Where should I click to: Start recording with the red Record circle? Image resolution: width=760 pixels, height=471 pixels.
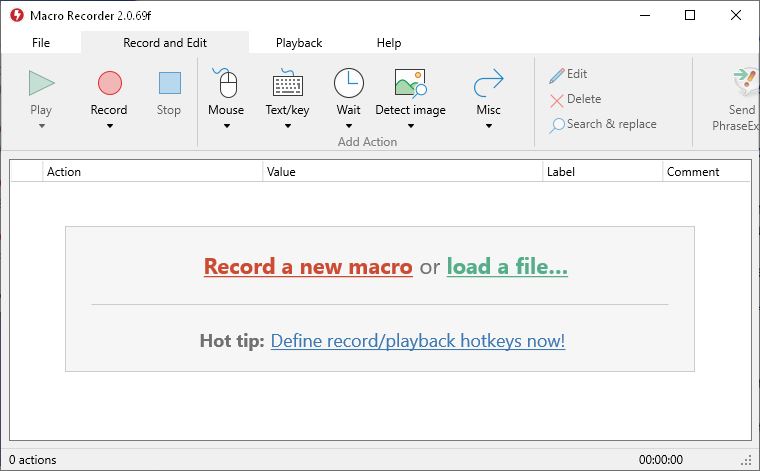coord(110,83)
